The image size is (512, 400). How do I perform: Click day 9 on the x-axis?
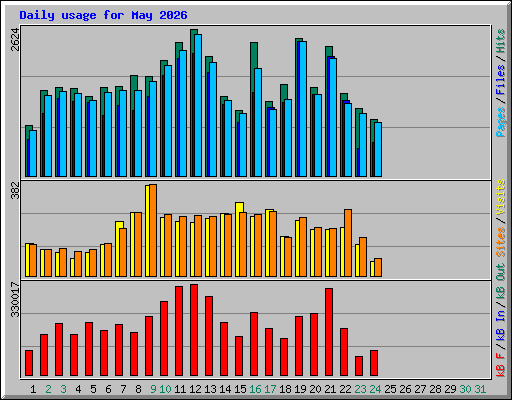tap(153, 389)
